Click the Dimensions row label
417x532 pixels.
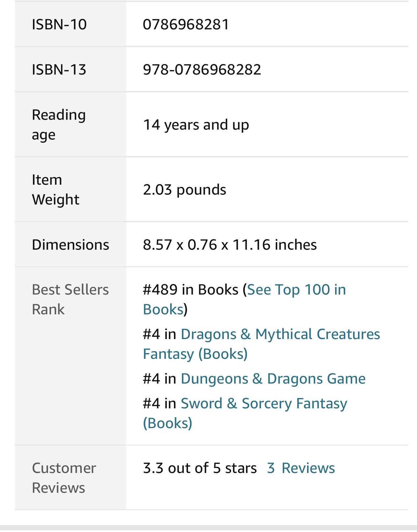70,245
